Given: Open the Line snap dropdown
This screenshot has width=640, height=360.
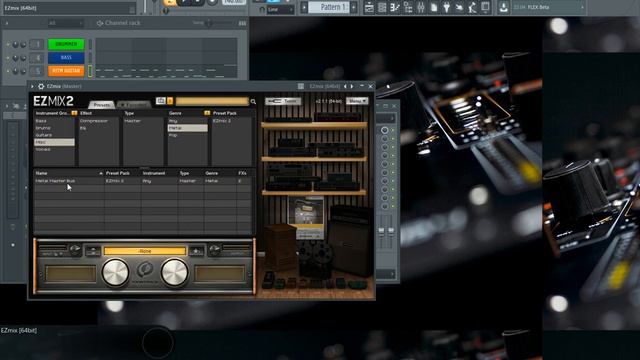Looking at the screenshot, I should tap(280, 9).
